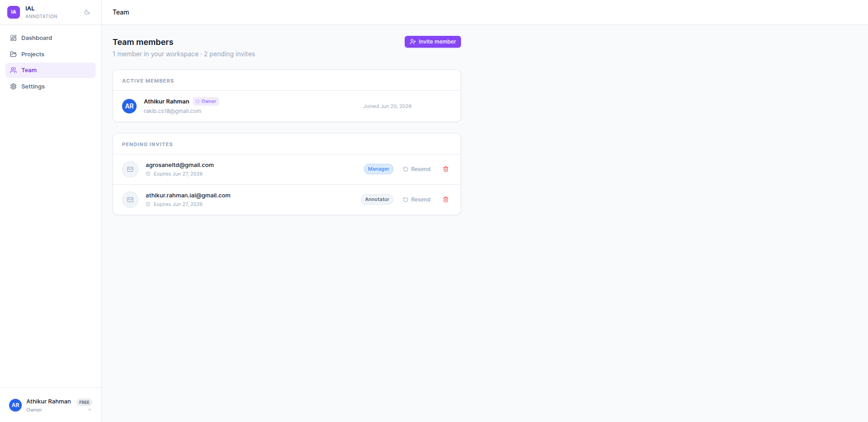
Task: Click the IA workspace logo
Action: tap(14, 12)
